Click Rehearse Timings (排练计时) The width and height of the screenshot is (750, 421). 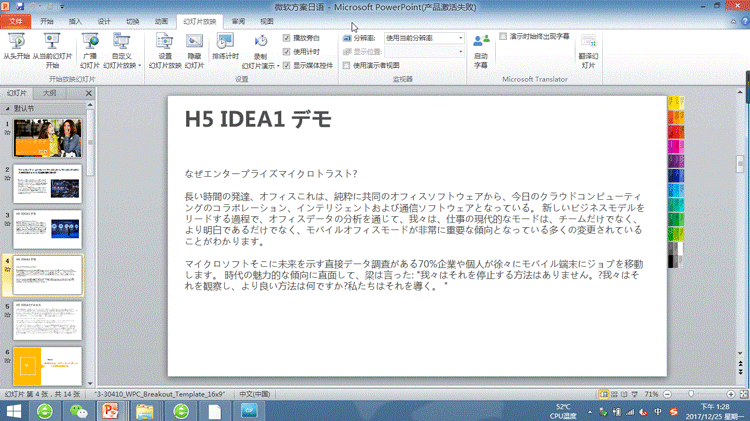point(225,47)
